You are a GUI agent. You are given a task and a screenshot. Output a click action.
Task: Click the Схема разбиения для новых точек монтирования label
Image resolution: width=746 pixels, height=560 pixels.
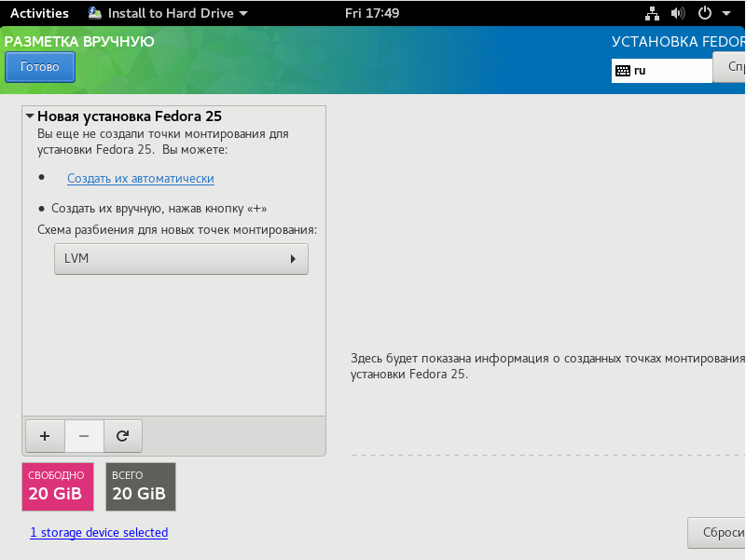point(177,230)
